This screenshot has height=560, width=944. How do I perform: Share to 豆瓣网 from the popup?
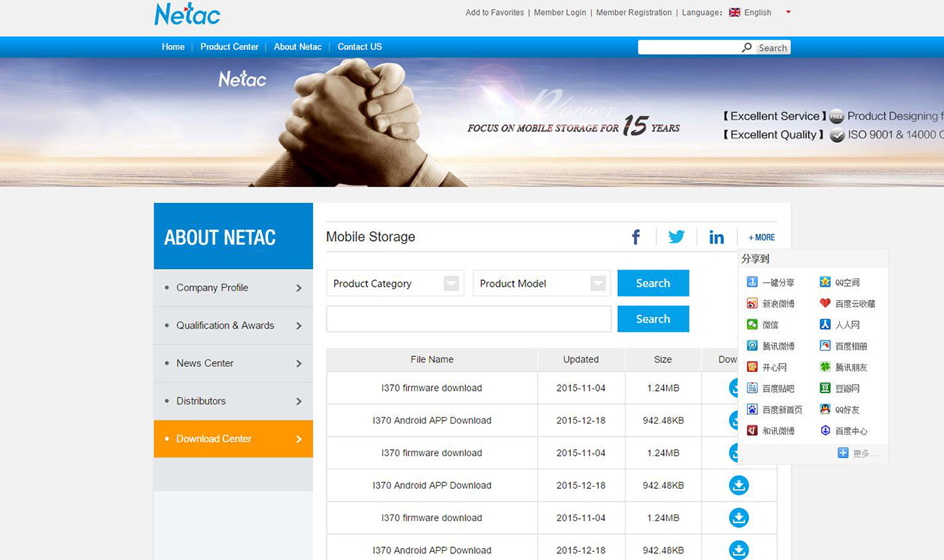point(840,389)
